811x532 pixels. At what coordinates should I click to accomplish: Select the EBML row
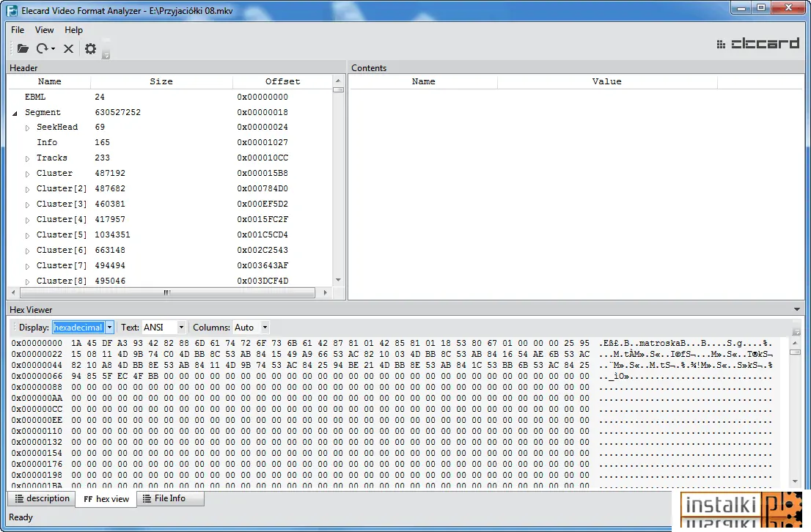169,97
